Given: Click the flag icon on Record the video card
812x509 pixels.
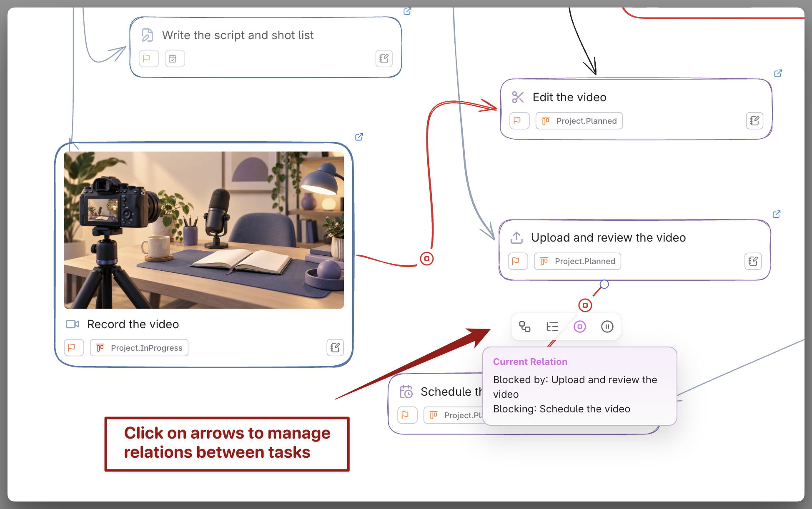Looking at the screenshot, I should (74, 348).
